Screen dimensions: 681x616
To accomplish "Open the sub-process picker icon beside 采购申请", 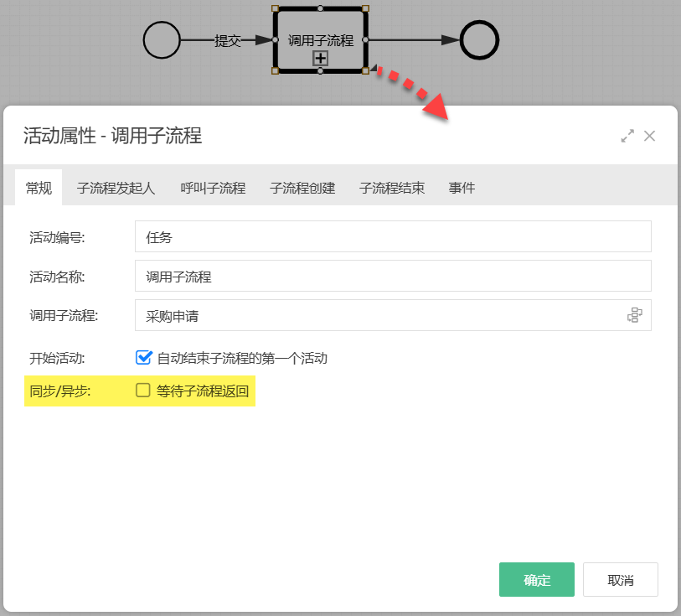I will [x=636, y=314].
